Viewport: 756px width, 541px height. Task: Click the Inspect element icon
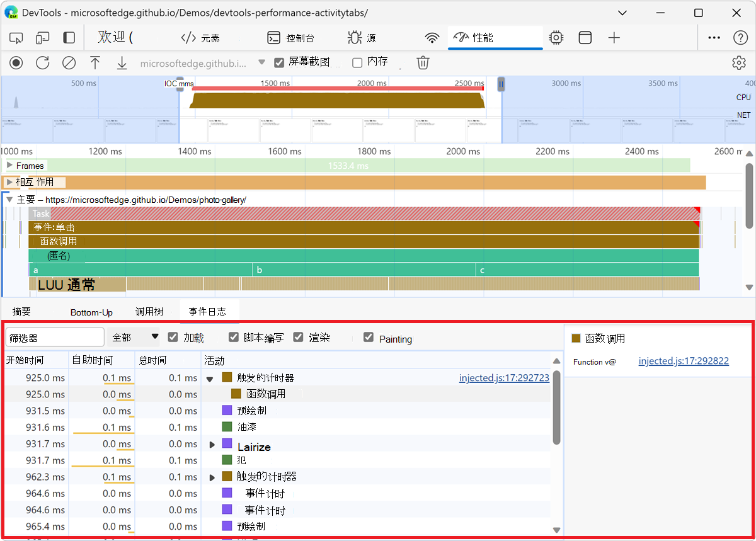coord(16,38)
